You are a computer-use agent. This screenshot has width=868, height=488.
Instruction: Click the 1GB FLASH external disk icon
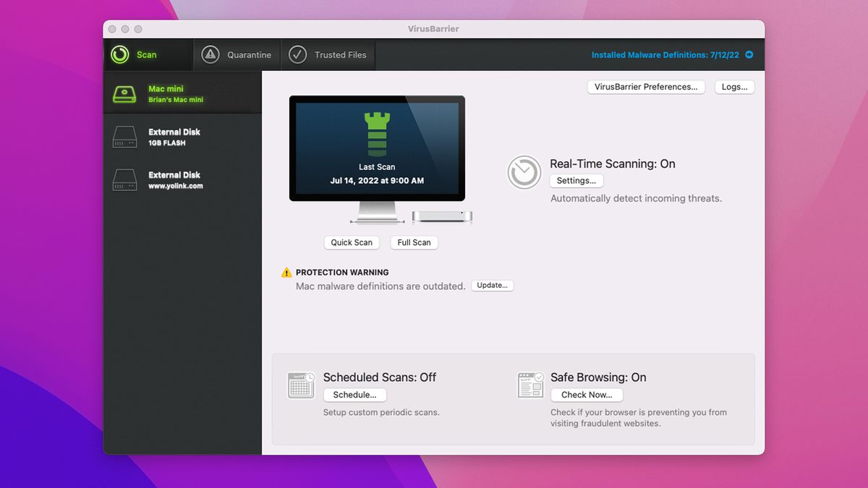(x=126, y=136)
